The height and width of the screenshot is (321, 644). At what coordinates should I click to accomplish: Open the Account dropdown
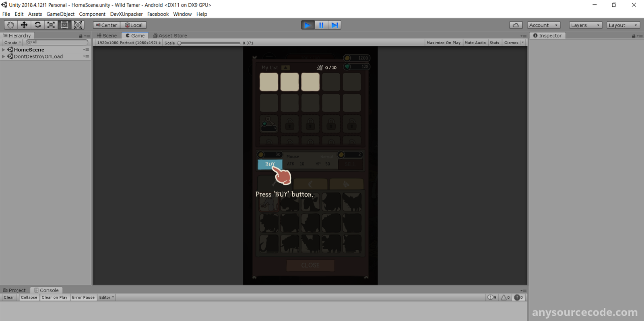(x=543, y=25)
